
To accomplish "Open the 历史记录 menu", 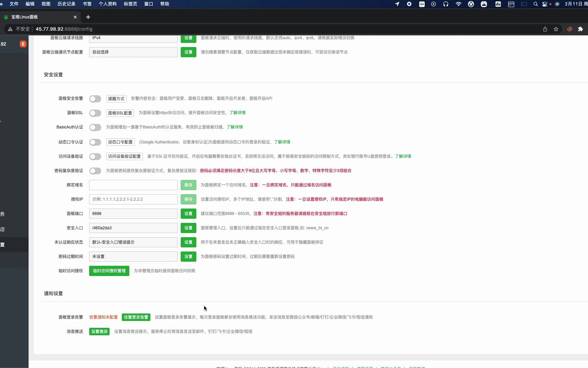I will coord(66,4).
